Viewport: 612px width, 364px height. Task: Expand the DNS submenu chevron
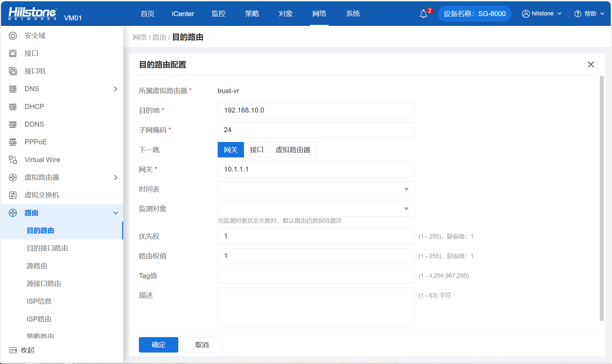click(x=116, y=89)
